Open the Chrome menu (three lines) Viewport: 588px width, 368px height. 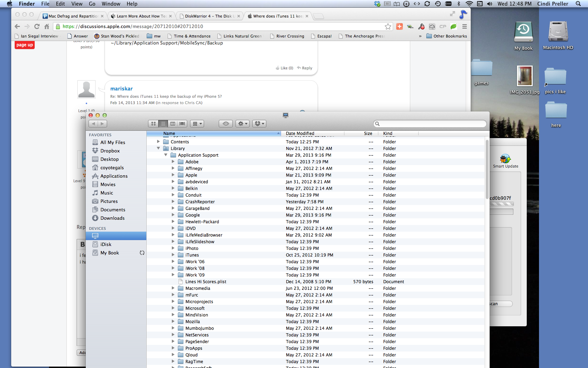click(x=464, y=27)
